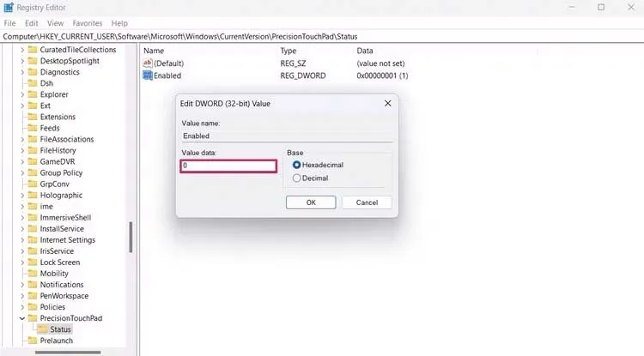Click the Enabled DWORD value icon
This screenshot has width=644, height=356.
(148, 75)
